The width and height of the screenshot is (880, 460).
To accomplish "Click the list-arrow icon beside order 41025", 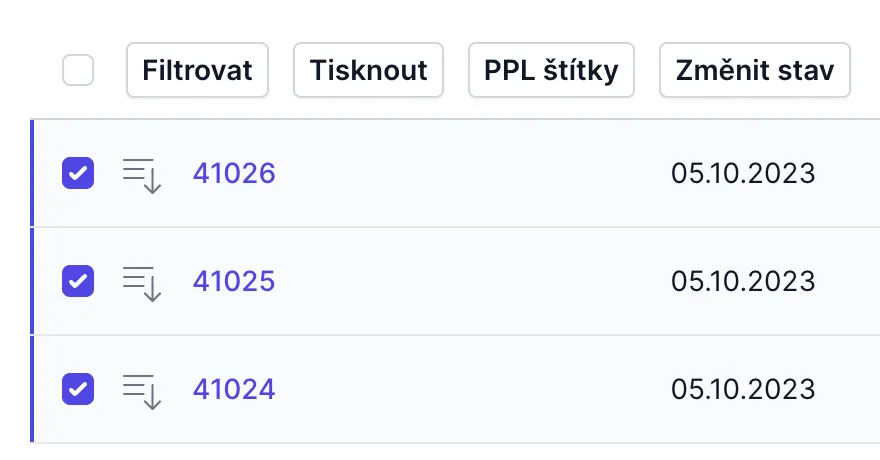I will 142,283.
